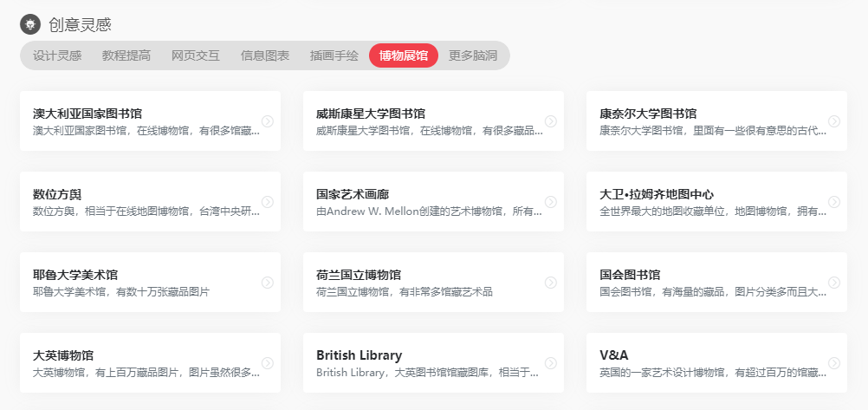The height and width of the screenshot is (410, 868).
Task: Click description 国会图书馆，有海量的藏品
Action: (x=713, y=292)
